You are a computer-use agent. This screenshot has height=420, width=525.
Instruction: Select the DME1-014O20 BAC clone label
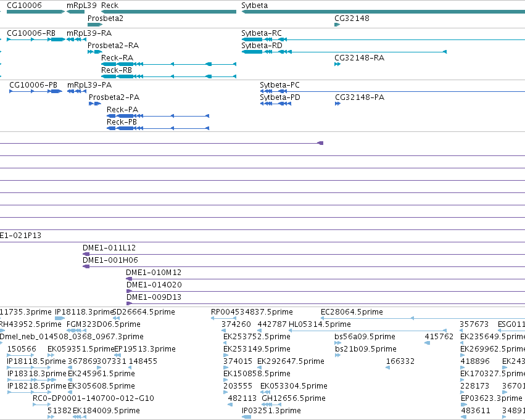(154, 285)
